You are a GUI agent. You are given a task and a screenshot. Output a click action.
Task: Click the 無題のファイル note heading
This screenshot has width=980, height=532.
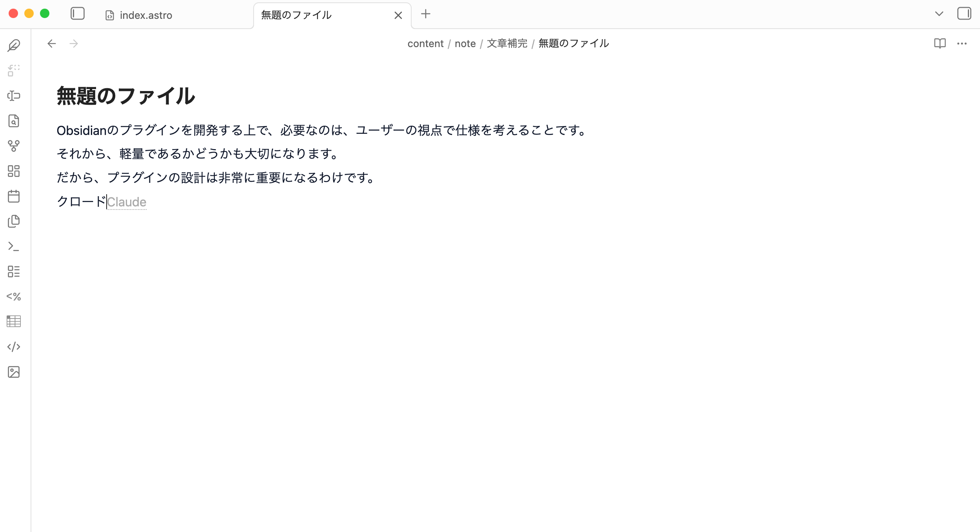coord(126,96)
